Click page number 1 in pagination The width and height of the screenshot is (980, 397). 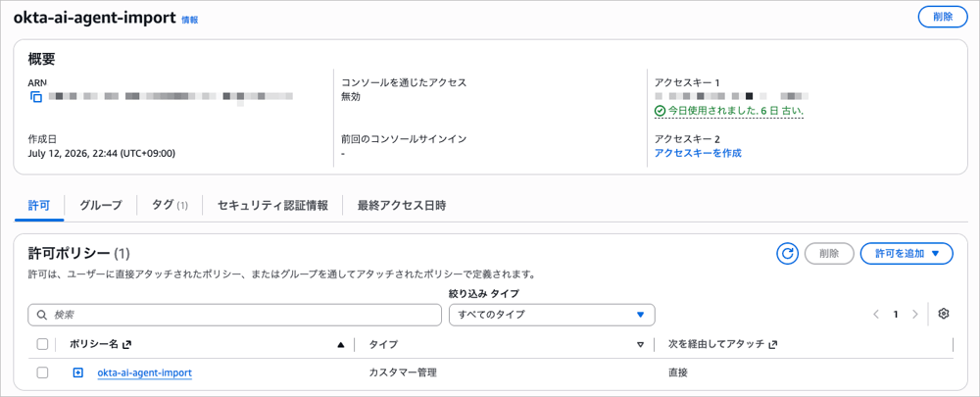tap(896, 315)
